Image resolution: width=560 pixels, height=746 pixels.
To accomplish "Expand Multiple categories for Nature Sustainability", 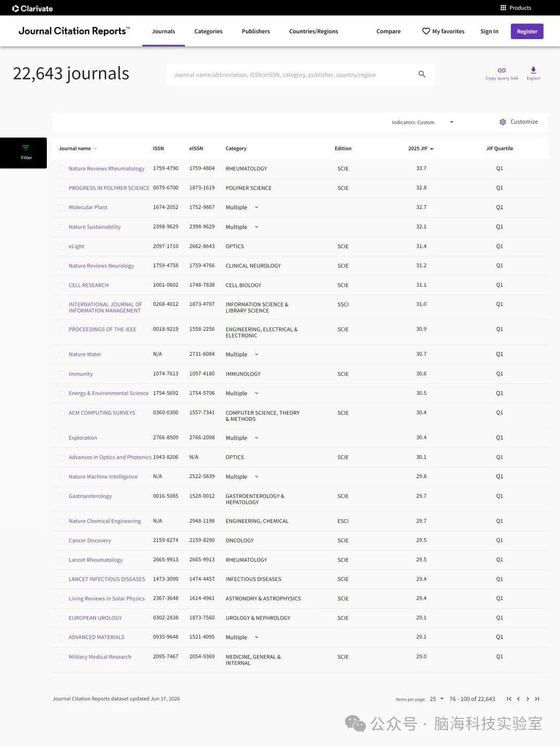I will 257,227.
